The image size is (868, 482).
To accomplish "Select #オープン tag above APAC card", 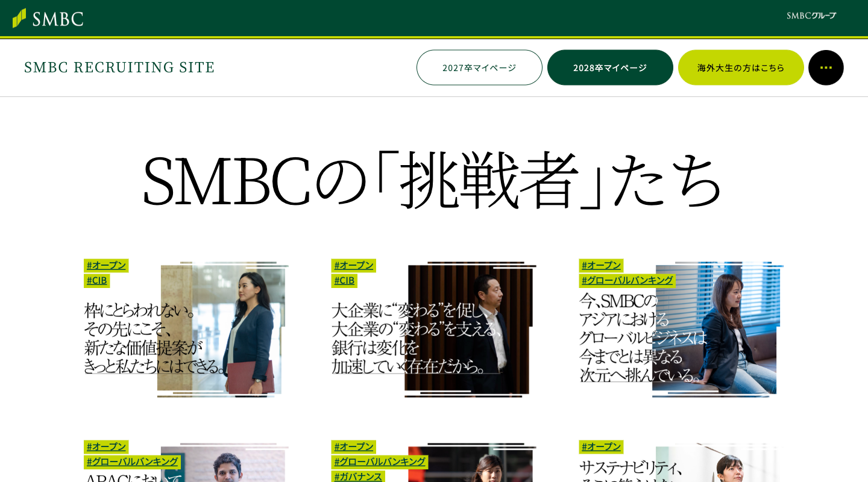I will point(106,446).
